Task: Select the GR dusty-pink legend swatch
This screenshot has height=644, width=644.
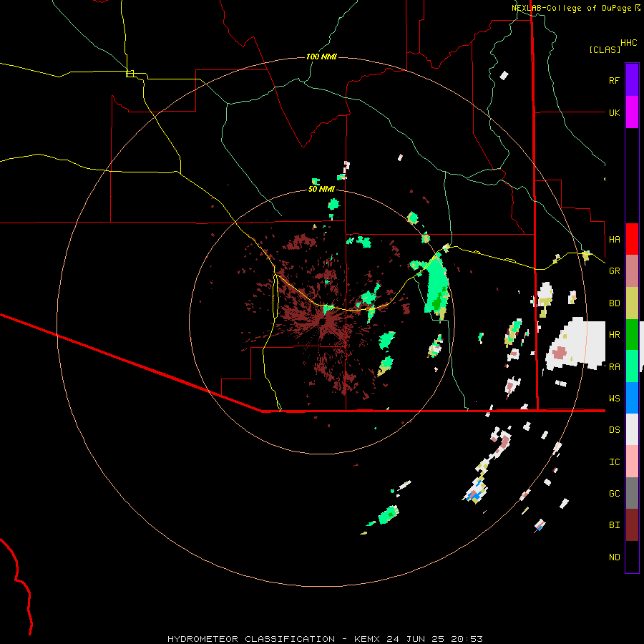Action: (x=632, y=270)
